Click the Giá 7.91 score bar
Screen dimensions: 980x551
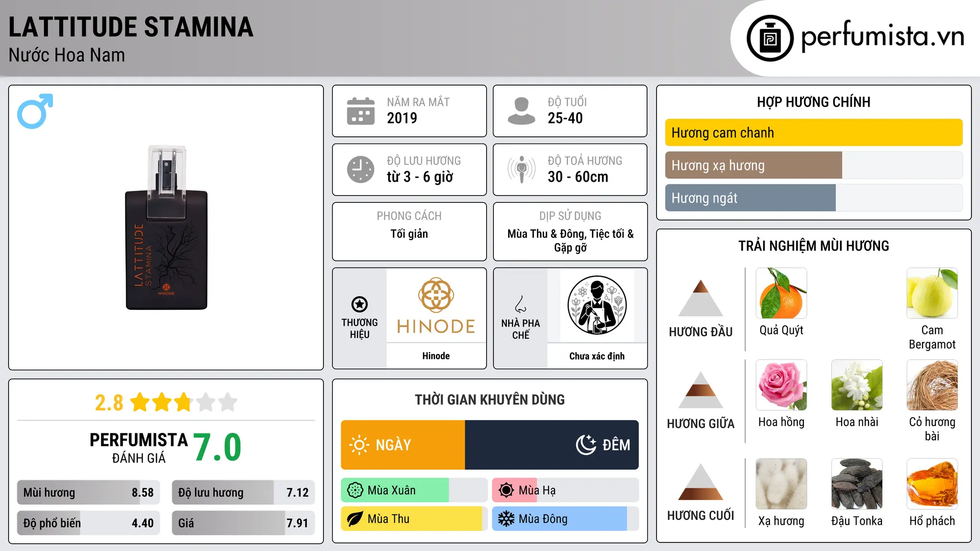pos(243,523)
